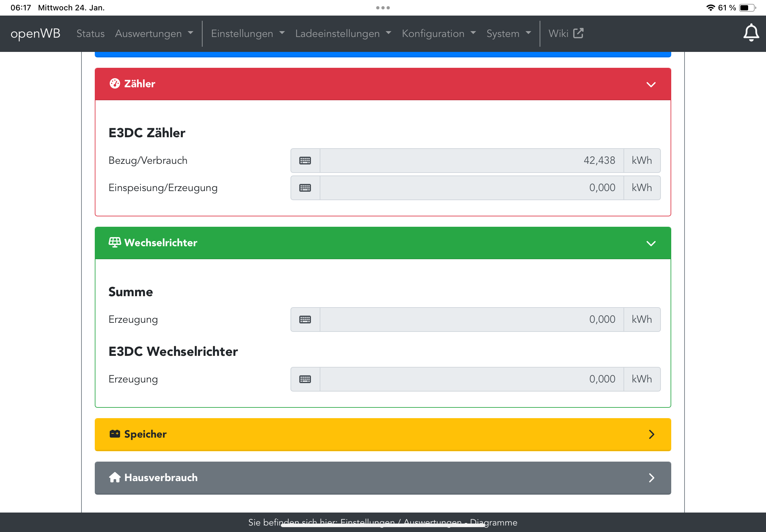Click the notification bell icon
This screenshot has height=532, width=766.
coord(751,33)
